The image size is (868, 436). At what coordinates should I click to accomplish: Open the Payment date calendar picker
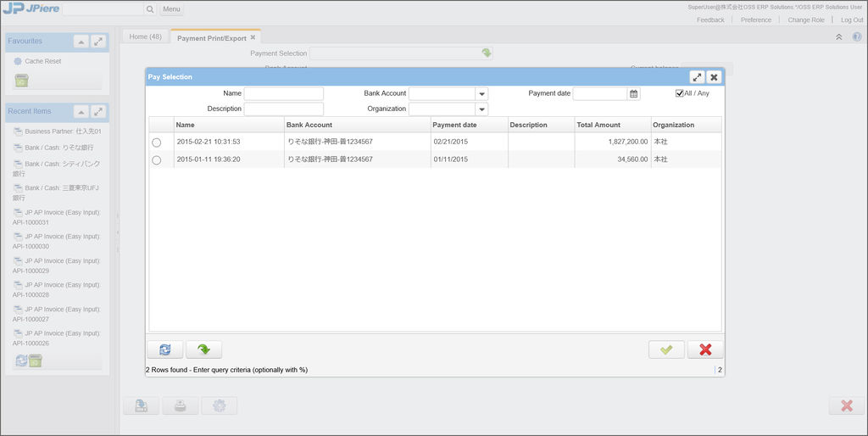633,93
